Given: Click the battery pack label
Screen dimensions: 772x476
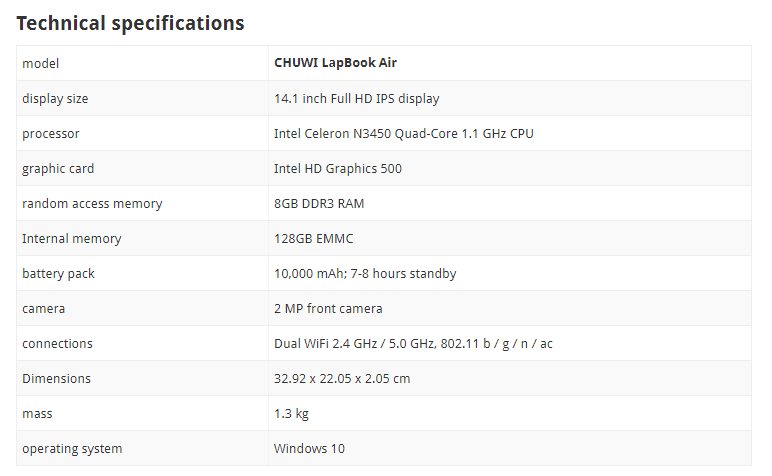Looking at the screenshot, I should (x=58, y=274).
